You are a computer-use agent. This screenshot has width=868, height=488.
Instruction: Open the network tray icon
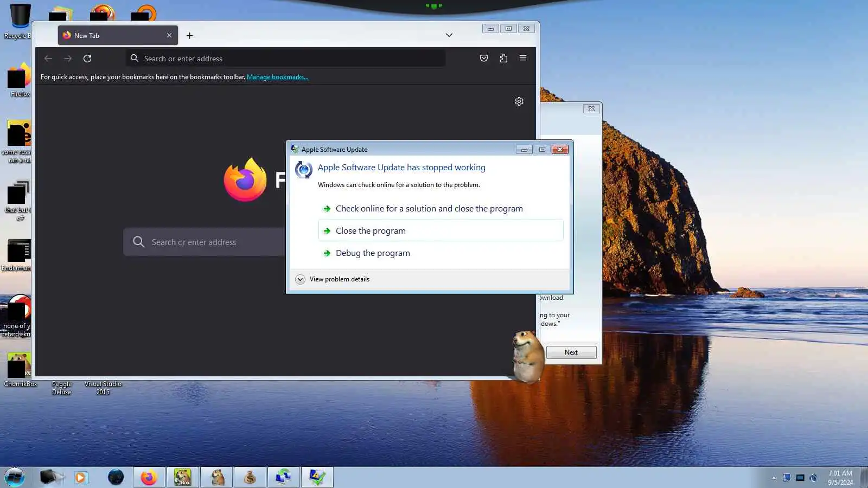coord(787,478)
